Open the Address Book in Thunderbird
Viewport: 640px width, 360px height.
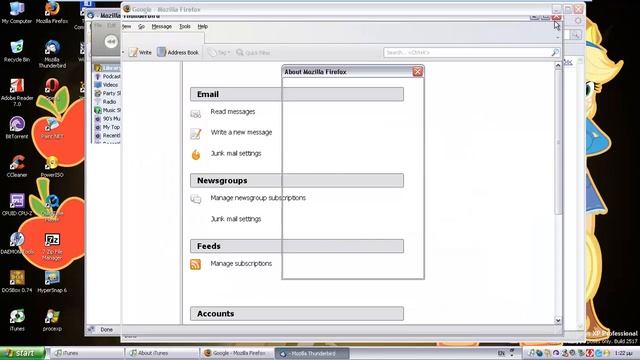pos(178,52)
